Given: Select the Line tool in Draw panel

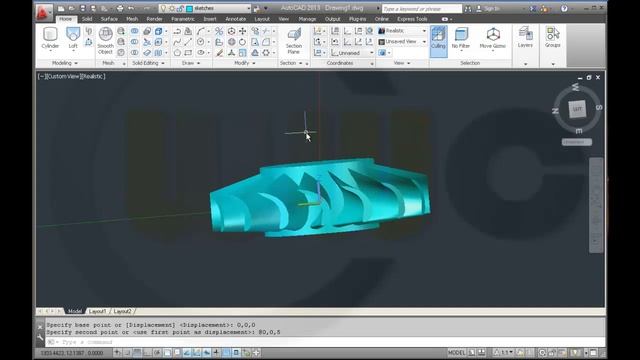Looking at the screenshot, I should coord(188,42).
